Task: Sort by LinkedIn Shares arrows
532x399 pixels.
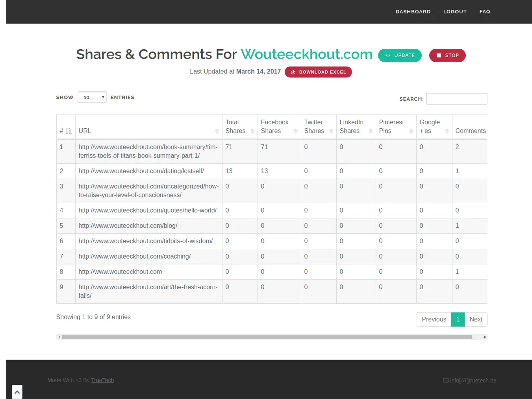Action: tap(371, 131)
